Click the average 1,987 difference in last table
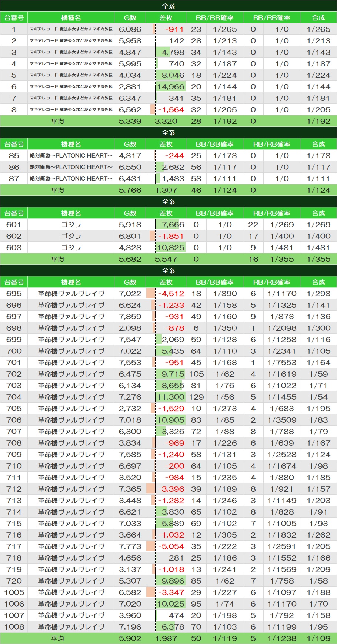337x644 pixels. click(166, 638)
